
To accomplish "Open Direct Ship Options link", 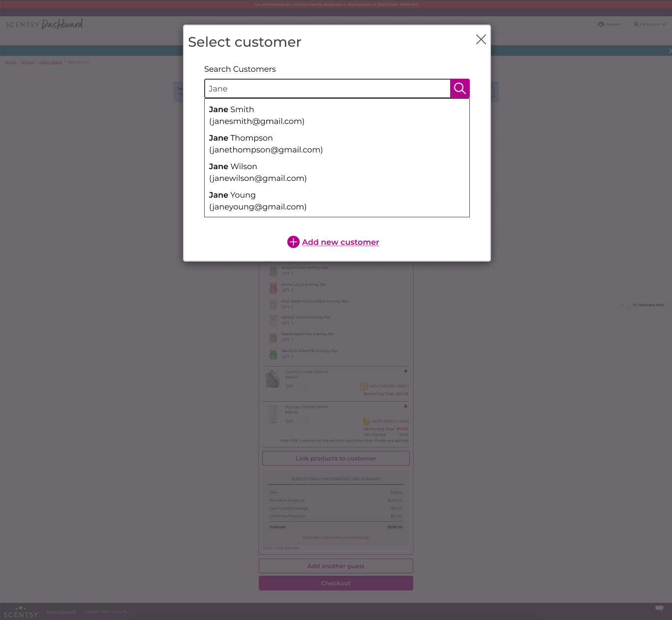I will click(x=281, y=548).
